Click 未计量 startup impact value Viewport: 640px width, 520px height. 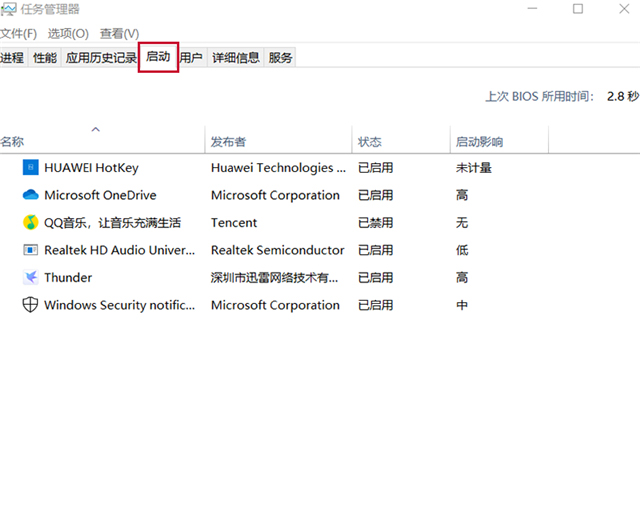(x=474, y=168)
